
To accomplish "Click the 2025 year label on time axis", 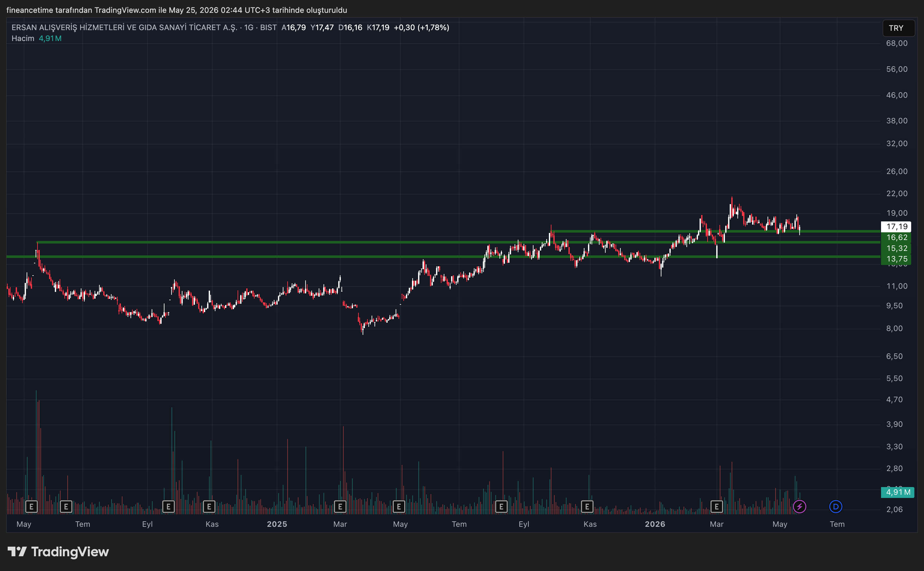I will [x=277, y=524].
